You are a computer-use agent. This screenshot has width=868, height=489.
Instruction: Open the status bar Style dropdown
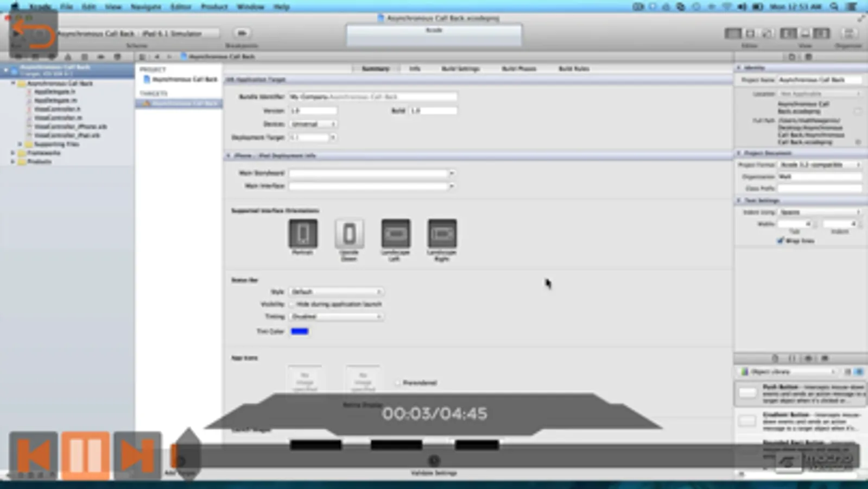336,292
